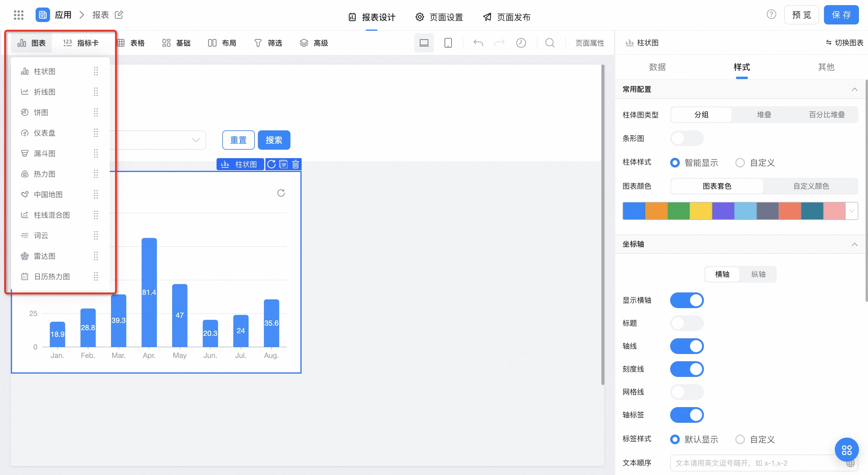Switch to the 数据 tab

pos(657,67)
